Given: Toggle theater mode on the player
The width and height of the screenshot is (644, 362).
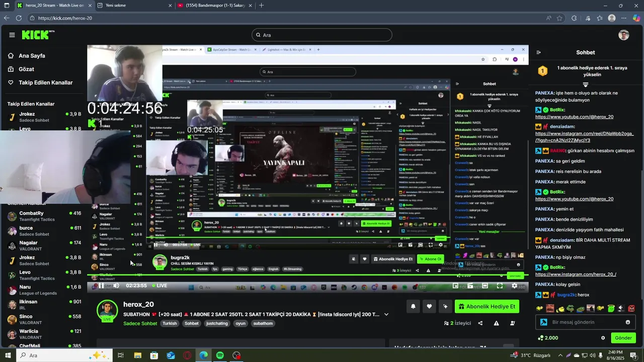Looking at the screenshot, I should point(485,286).
